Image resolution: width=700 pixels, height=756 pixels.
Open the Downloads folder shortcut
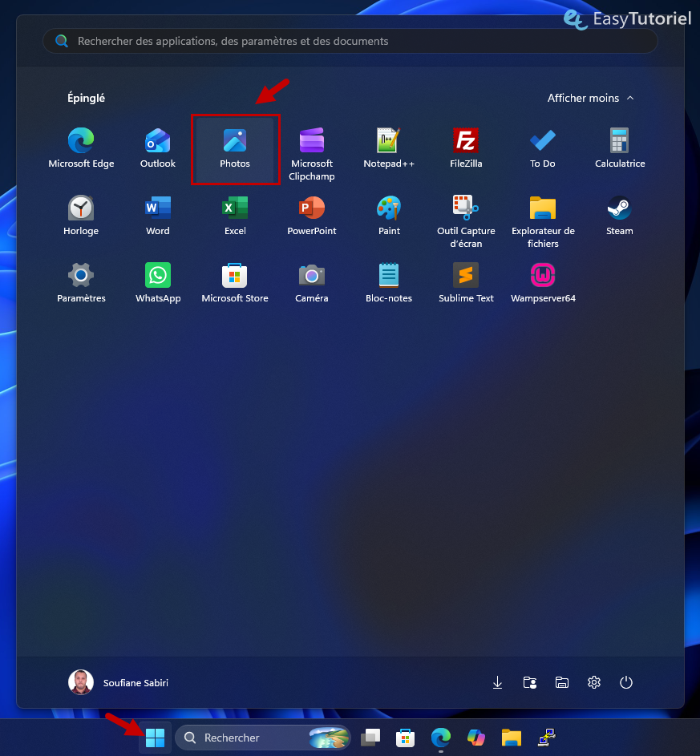coord(497,683)
